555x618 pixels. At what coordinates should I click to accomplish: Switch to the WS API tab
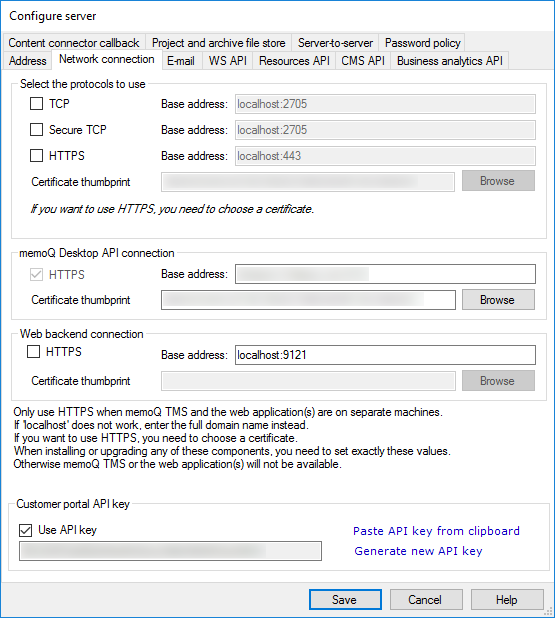point(228,61)
